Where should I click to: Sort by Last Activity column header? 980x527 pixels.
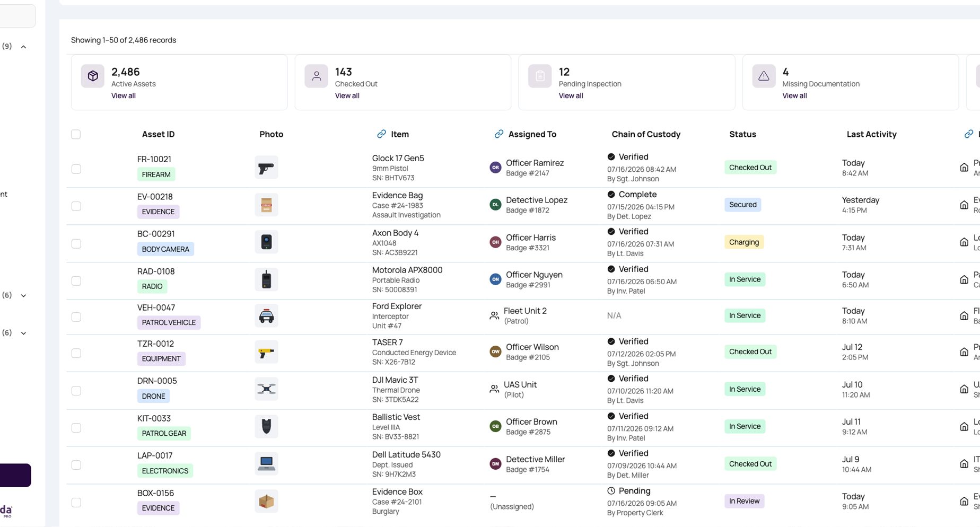[x=871, y=134]
